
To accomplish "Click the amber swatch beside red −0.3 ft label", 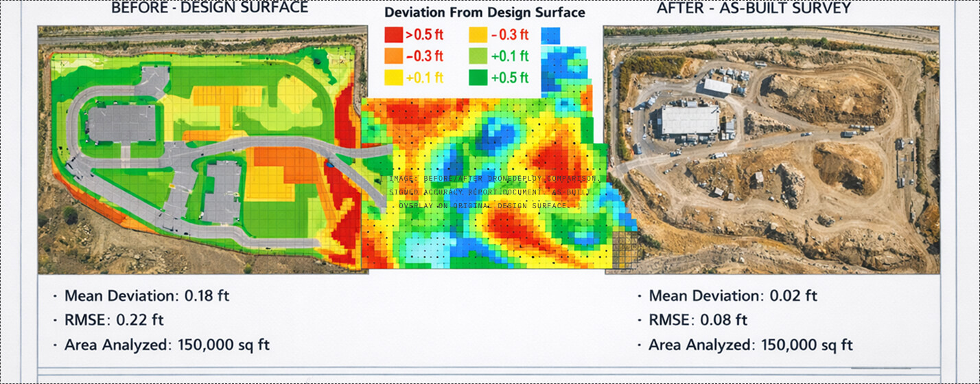I will point(478,35).
